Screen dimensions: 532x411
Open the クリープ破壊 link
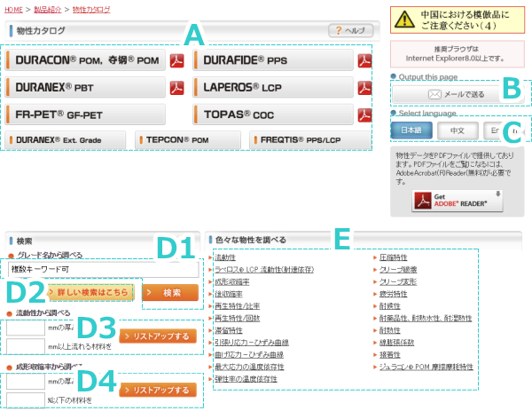(x=398, y=270)
